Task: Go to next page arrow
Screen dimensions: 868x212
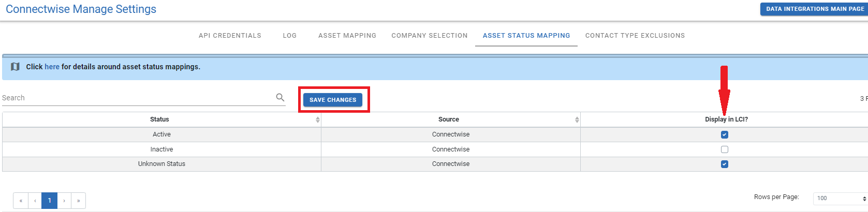Action: click(64, 201)
